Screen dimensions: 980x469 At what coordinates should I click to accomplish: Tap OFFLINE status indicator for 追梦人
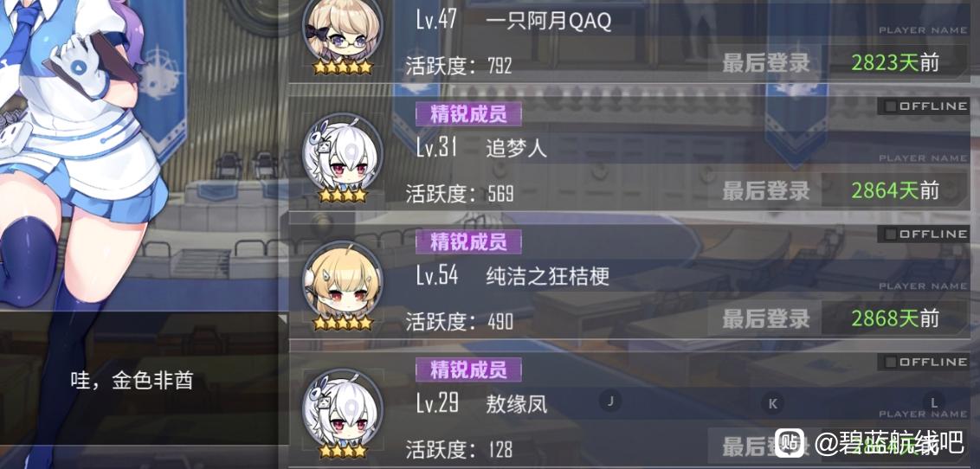pyautogui.click(x=924, y=106)
